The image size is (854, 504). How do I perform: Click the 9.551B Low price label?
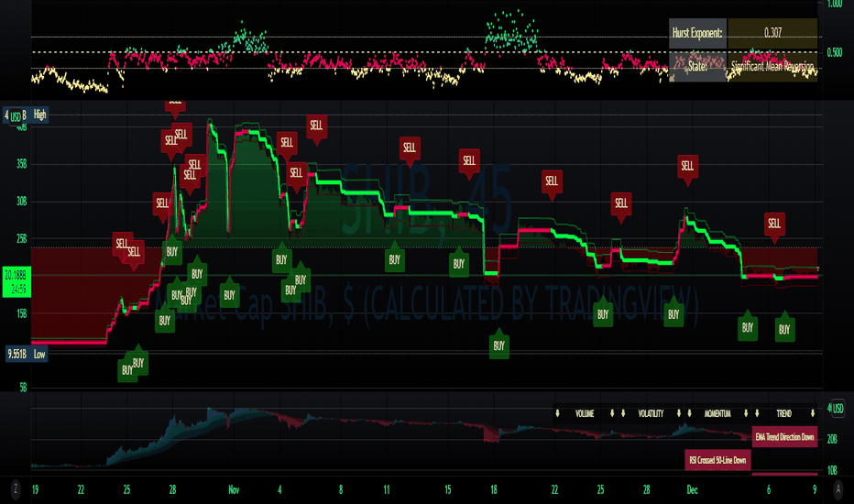pos(27,354)
